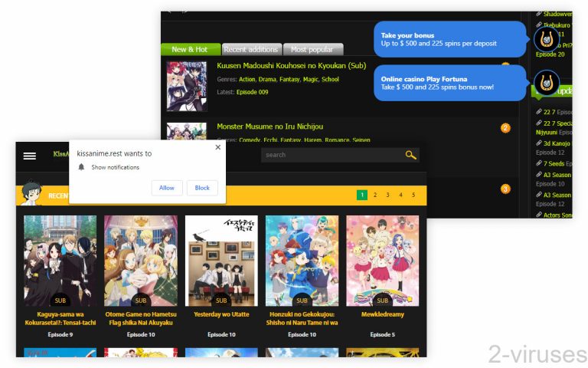This screenshot has width=588, height=368.
Task: Click the Otome Game no Hametsu Flag title
Action: point(141,318)
